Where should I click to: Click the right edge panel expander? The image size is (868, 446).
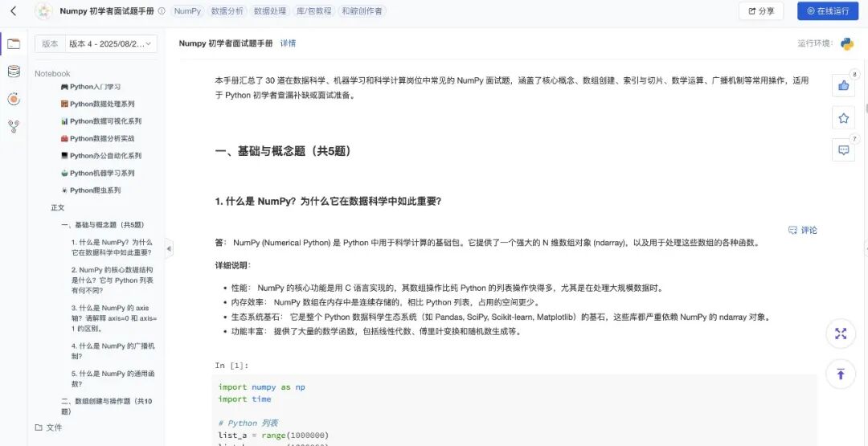866,248
